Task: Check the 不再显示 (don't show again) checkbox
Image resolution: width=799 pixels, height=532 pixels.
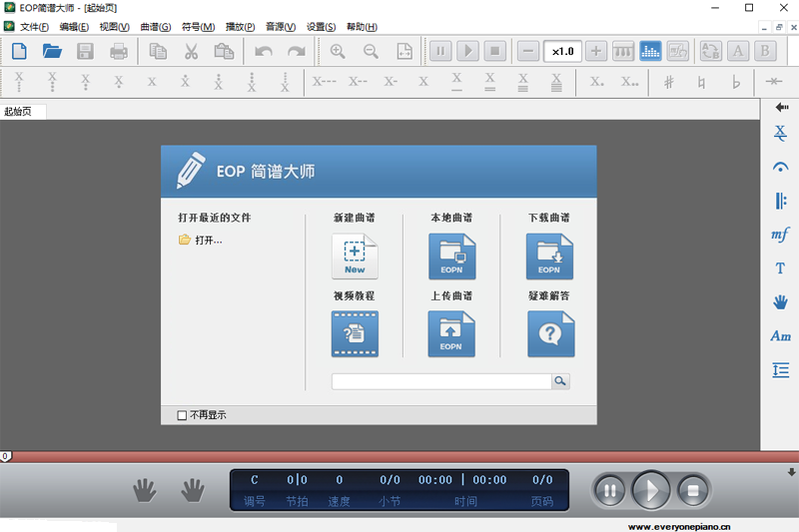Action: [x=182, y=415]
